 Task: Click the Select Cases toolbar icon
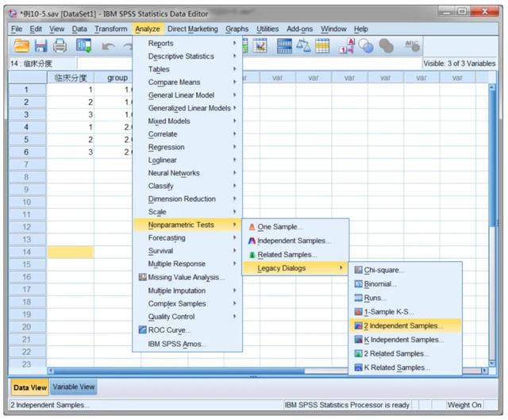(322, 46)
